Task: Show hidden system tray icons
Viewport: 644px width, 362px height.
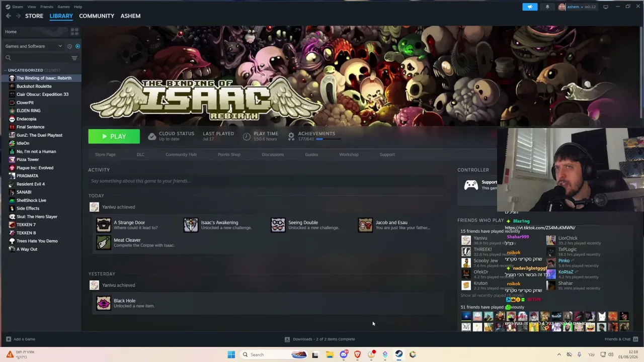Action: pyautogui.click(x=558, y=354)
